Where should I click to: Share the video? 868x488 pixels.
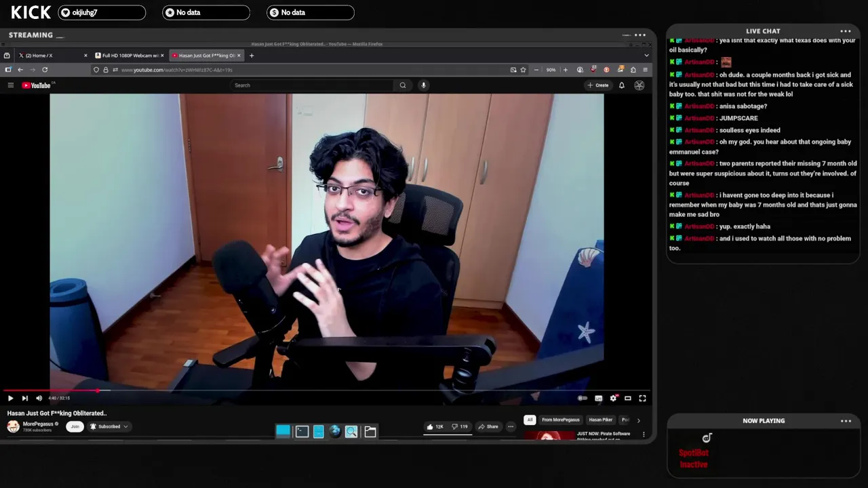click(x=488, y=427)
